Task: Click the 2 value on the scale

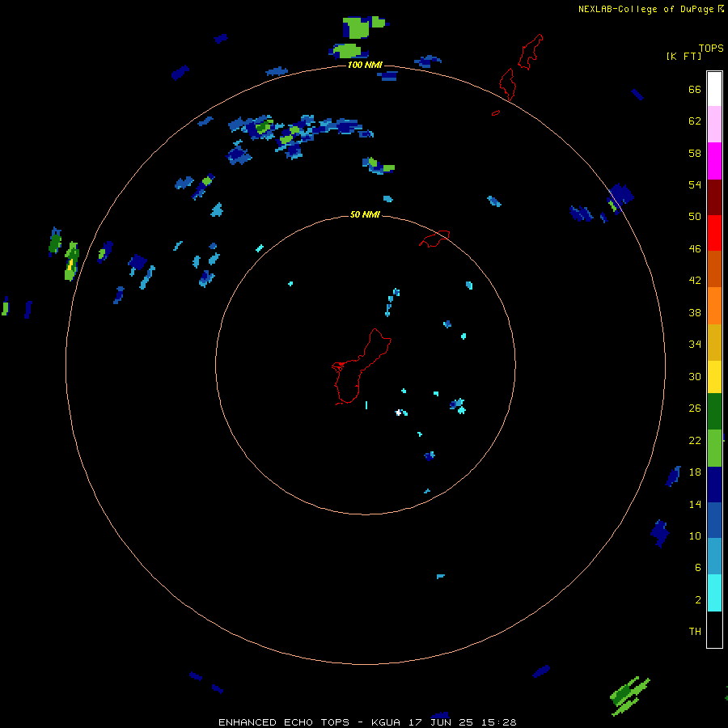Action: pyautogui.click(x=697, y=600)
